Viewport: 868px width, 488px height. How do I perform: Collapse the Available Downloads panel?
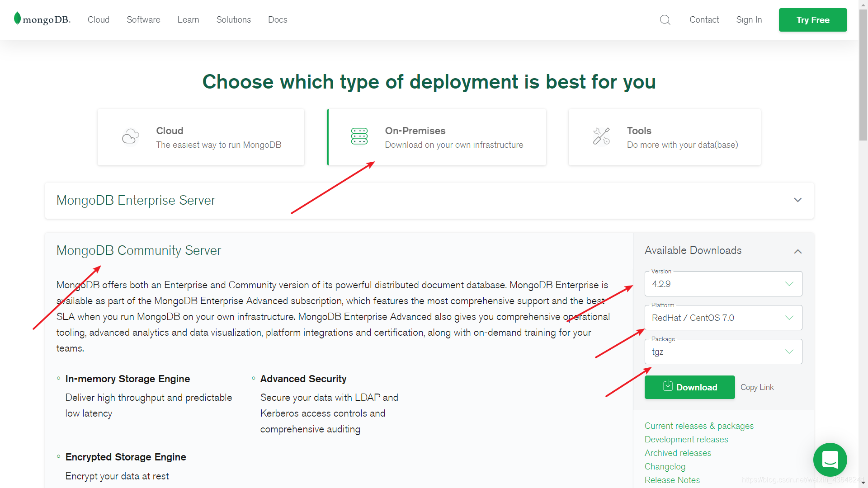click(798, 251)
